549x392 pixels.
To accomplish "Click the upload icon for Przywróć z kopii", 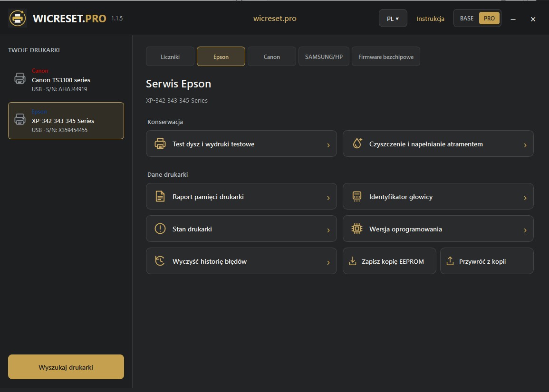I will (450, 261).
